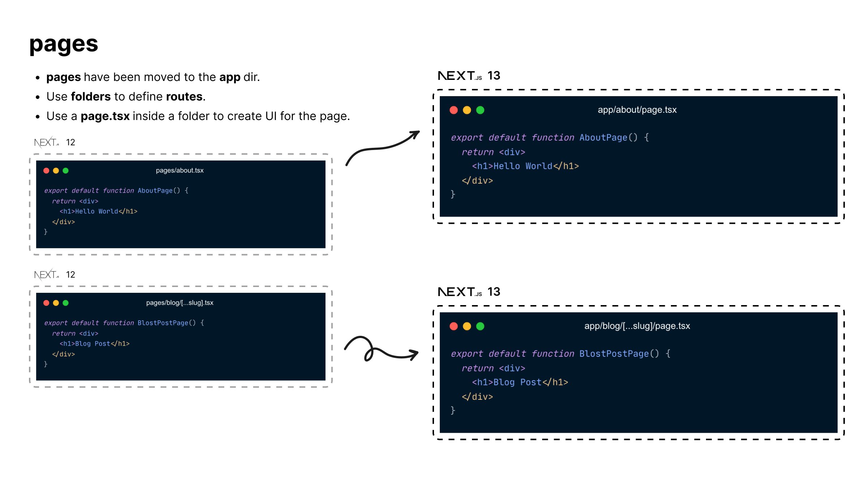
Task: Click the 'pages/blog/[...slug].tsx' window title
Action: (x=180, y=303)
